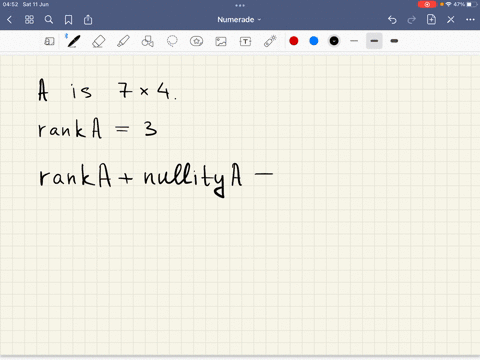Select the Laser pointer tool

pyautogui.click(x=270, y=41)
